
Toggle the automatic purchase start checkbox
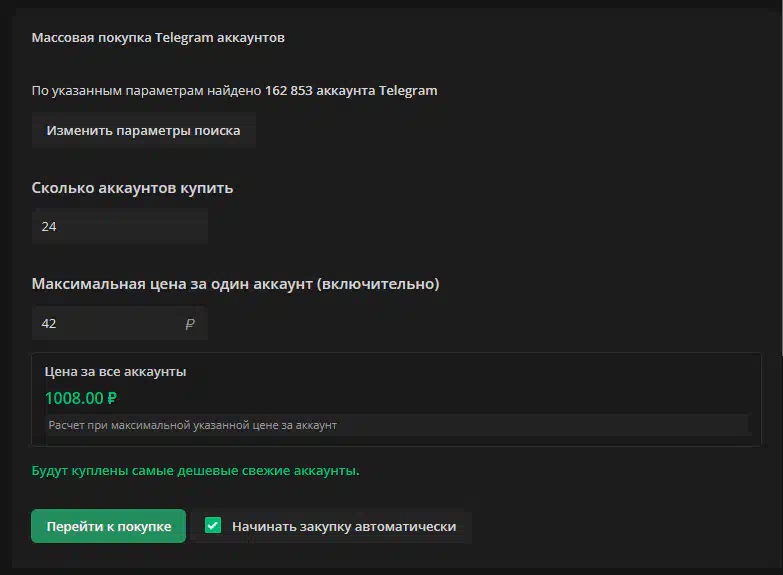212,525
